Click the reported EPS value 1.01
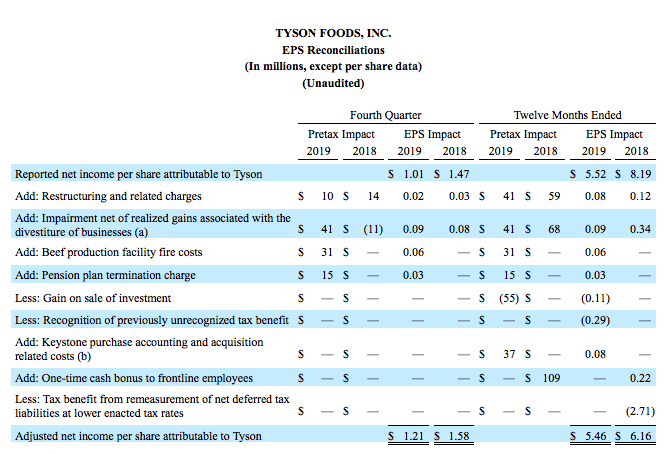 [413, 174]
